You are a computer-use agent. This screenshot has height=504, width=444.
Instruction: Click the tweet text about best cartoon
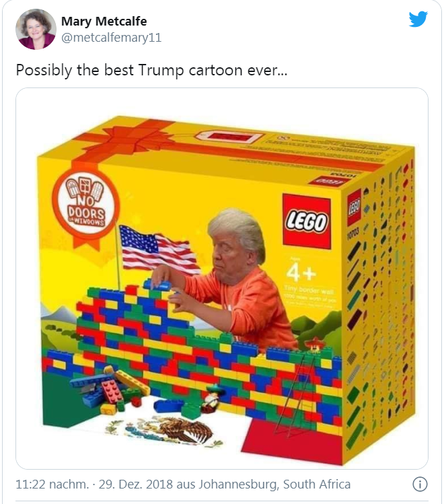point(151,70)
